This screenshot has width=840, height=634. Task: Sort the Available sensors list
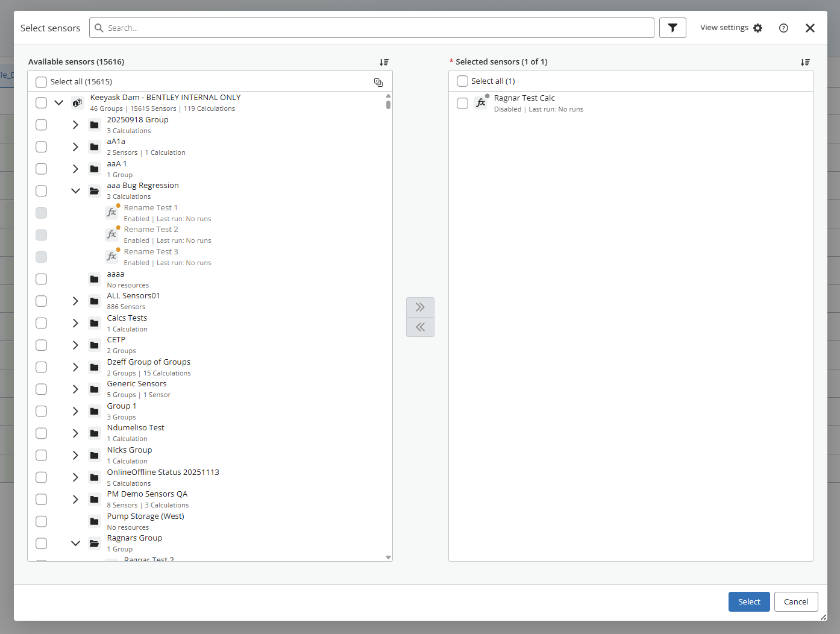click(x=384, y=62)
